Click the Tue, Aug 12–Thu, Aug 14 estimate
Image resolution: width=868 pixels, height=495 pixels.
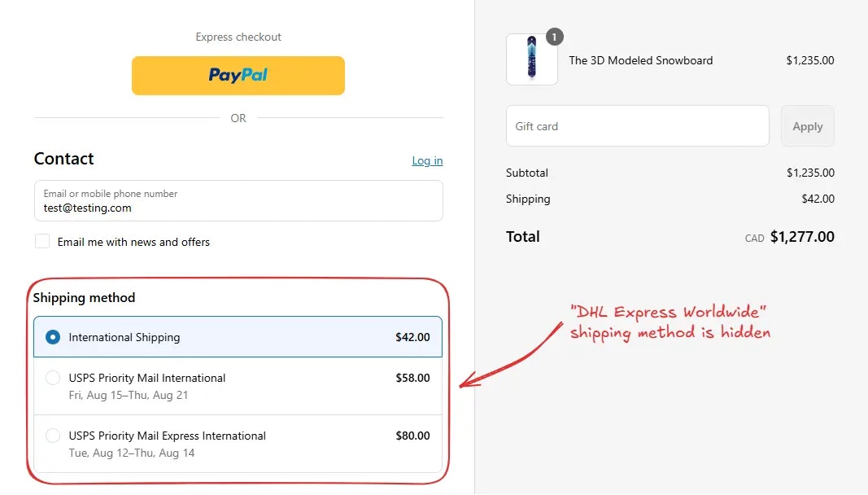132,453
